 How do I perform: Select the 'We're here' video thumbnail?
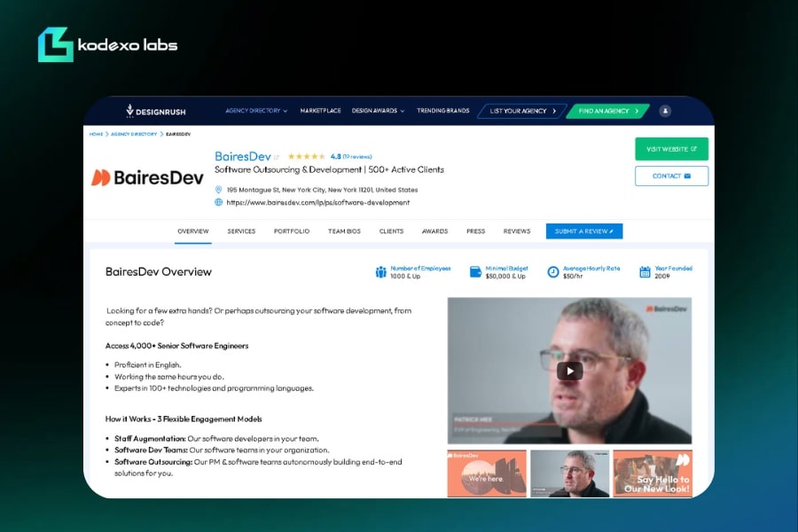tap(487, 473)
